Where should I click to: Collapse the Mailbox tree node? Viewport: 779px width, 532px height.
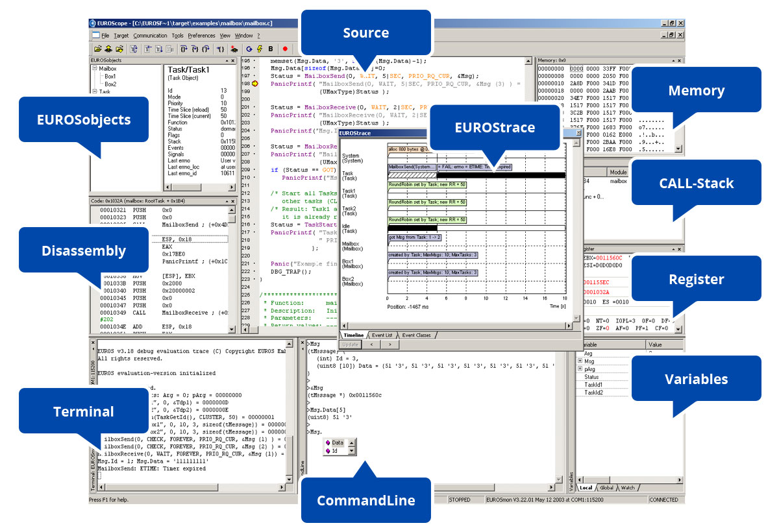tap(94, 68)
